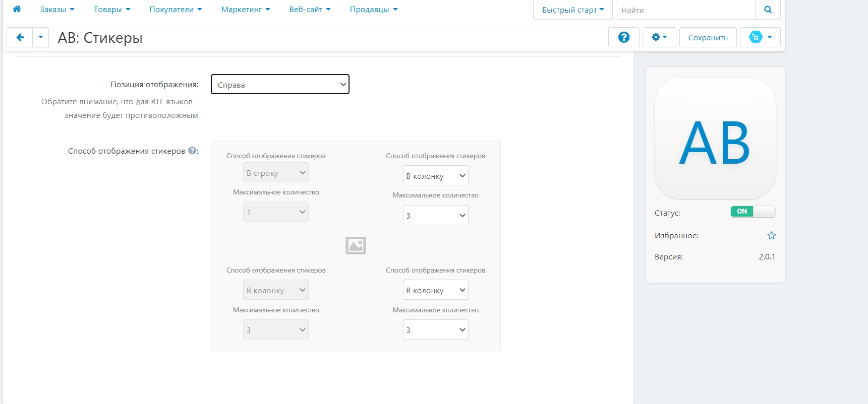Expand bottom-right maximum quantity dropdown
Viewport: 868px width, 404px height.
click(435, 330)
